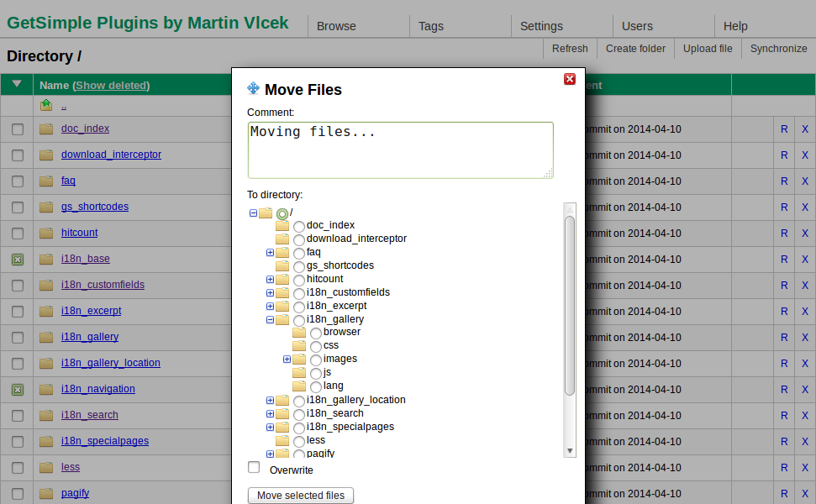Click the parent directory up-arrow icon
The image size is (816, 504).
[x=46, y=105]
